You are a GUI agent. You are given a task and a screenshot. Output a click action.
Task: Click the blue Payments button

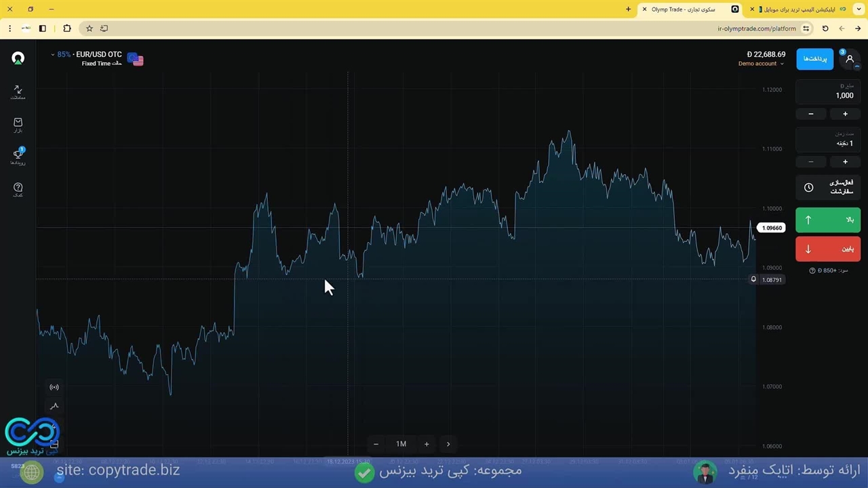(x=814, y=59)
